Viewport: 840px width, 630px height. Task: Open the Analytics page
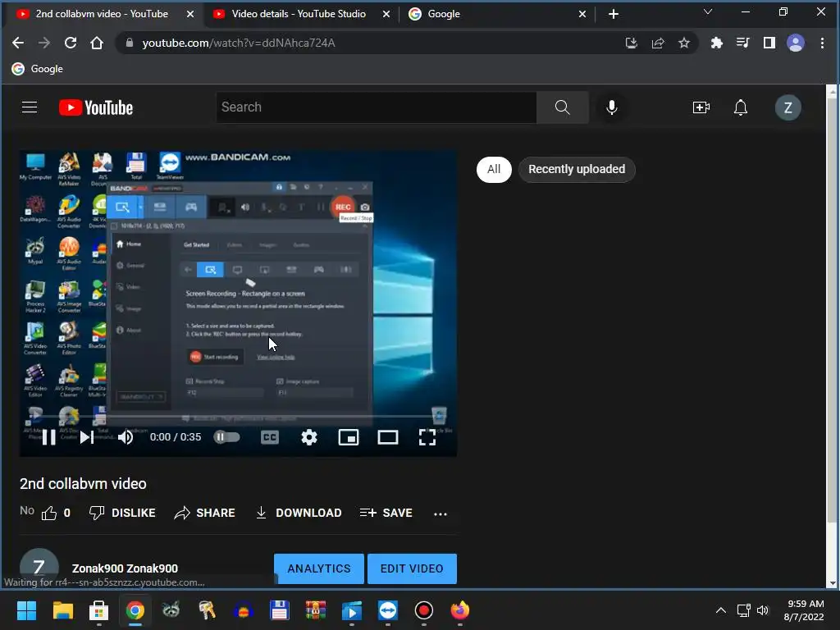(319, 568)
